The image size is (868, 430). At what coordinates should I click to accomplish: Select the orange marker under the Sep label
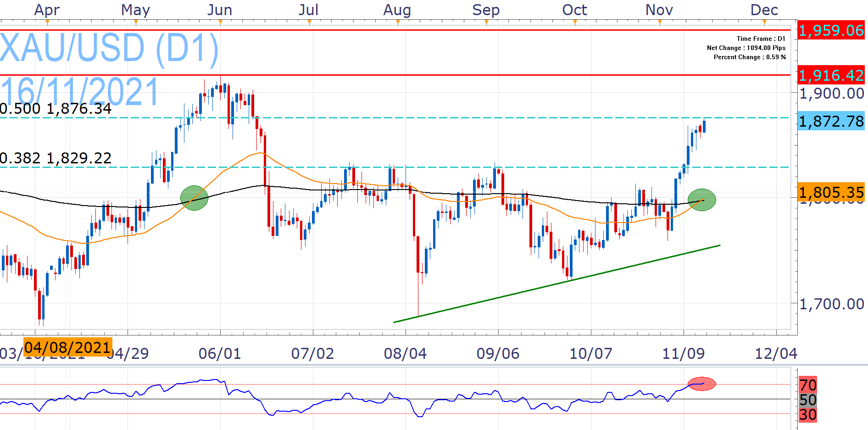click(486, 22)
